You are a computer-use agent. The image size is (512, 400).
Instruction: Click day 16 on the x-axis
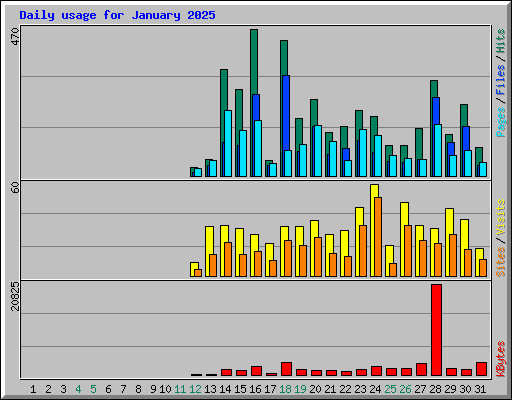(255, 389)
